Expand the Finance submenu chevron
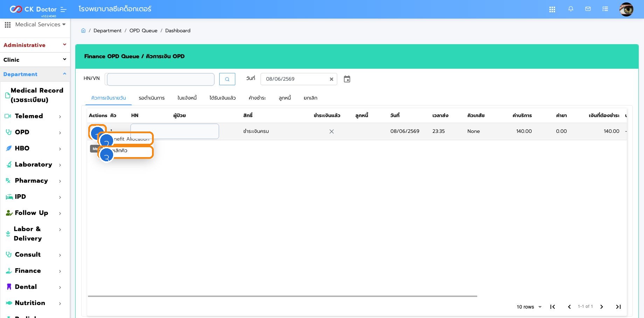Viewport: 644px width, 318px height. click(x=60, y=271)
